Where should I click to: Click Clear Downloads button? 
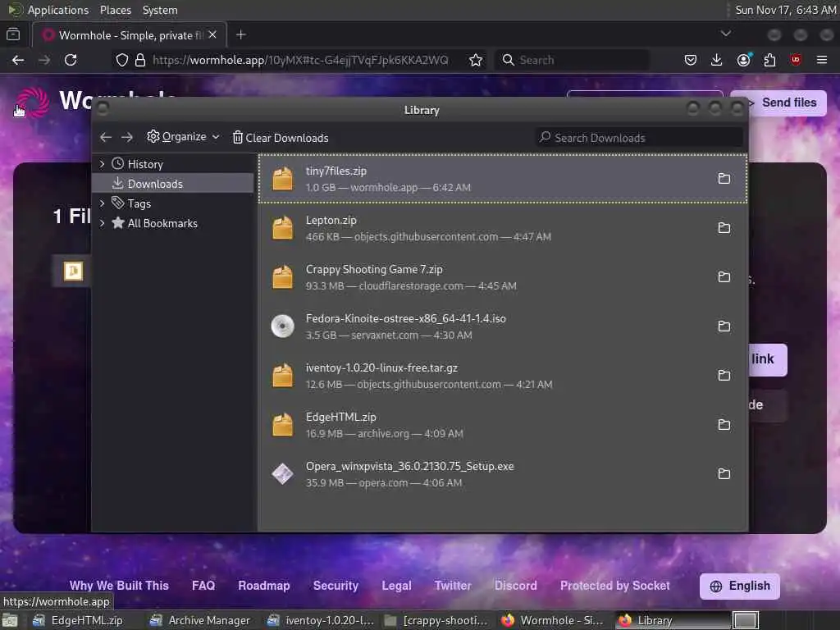tap(281, 138)
